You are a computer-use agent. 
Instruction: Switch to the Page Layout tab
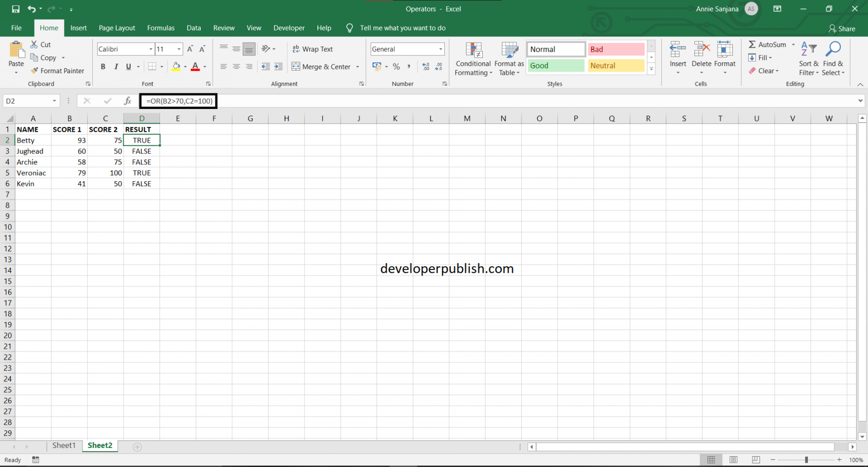pos(117,28)
